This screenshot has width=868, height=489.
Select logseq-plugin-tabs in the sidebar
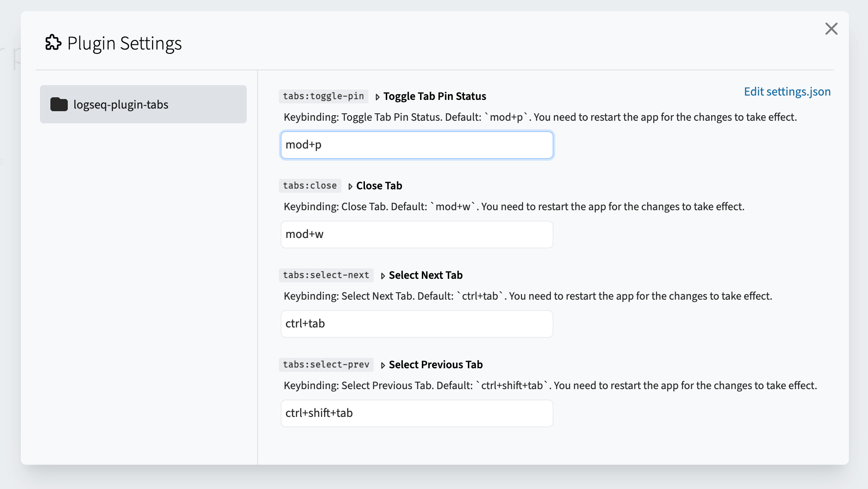coord(143,104)
